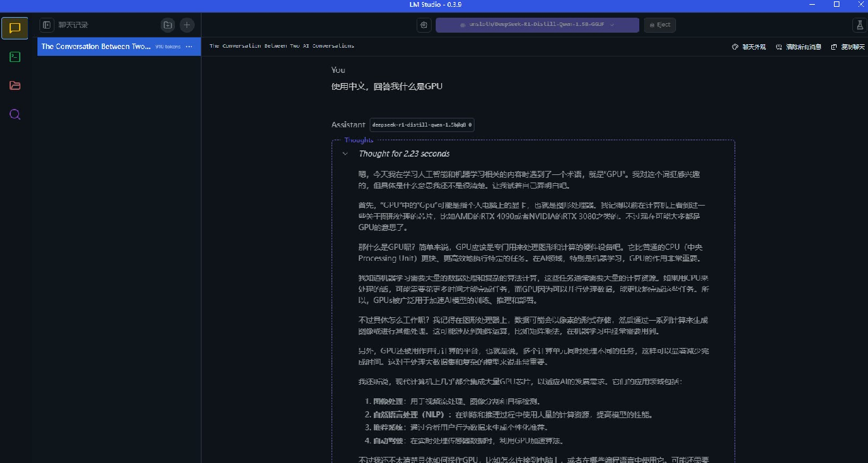Viewport: 868px width, 463px height.
Task: Create a new chat folder
Action: (167, 25)
